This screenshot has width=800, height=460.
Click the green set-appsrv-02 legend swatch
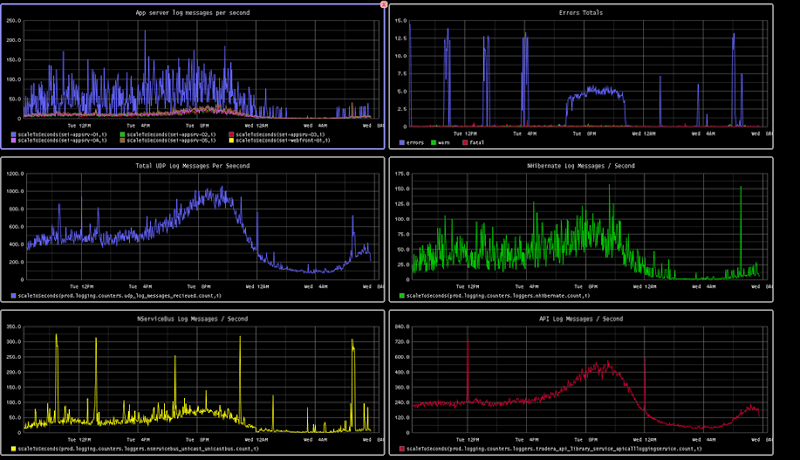[x=121, y=134]
